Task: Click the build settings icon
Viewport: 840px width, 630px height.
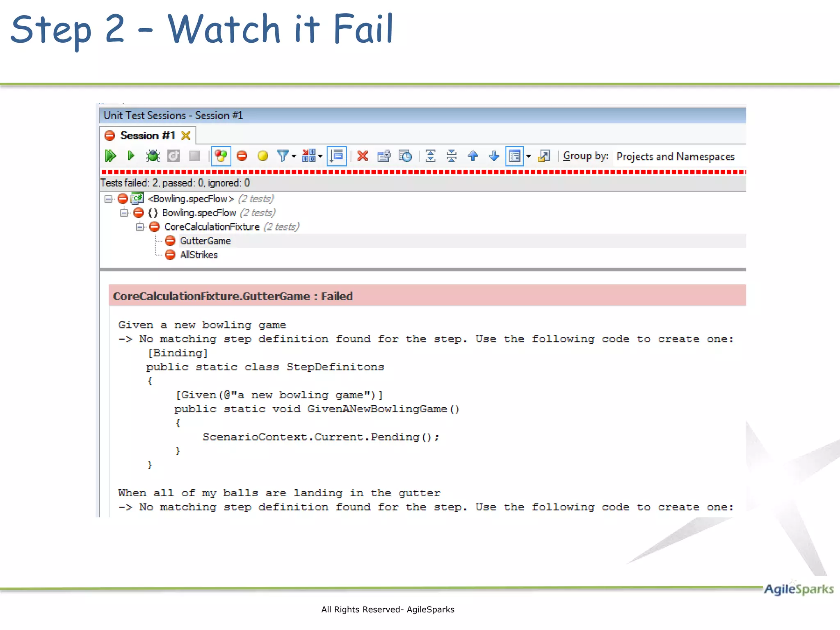Action: click(384, 156)
